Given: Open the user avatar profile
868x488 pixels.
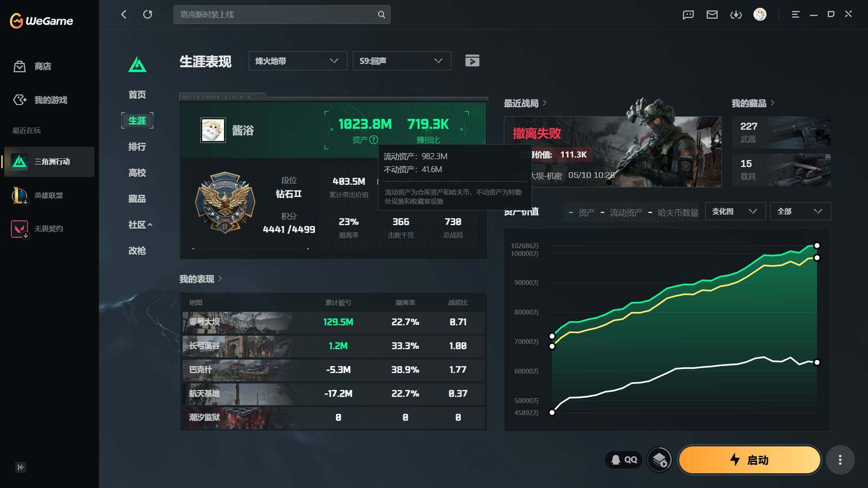Looking at the screenshot, I should tap(760, 14).
